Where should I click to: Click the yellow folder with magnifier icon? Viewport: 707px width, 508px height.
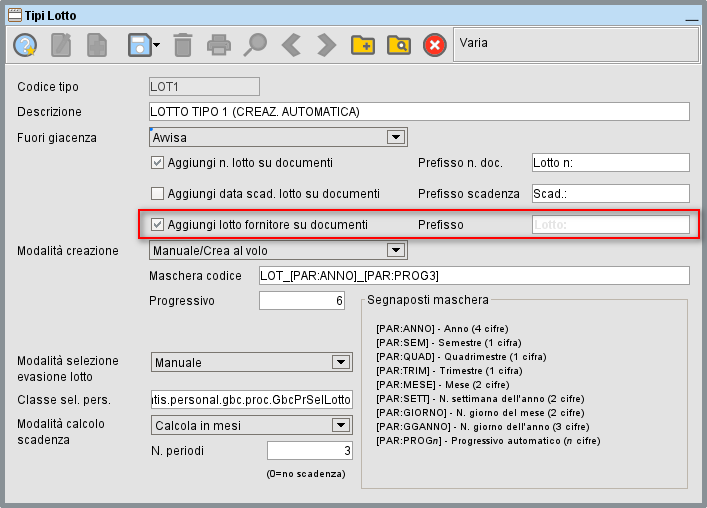(399, 45)
